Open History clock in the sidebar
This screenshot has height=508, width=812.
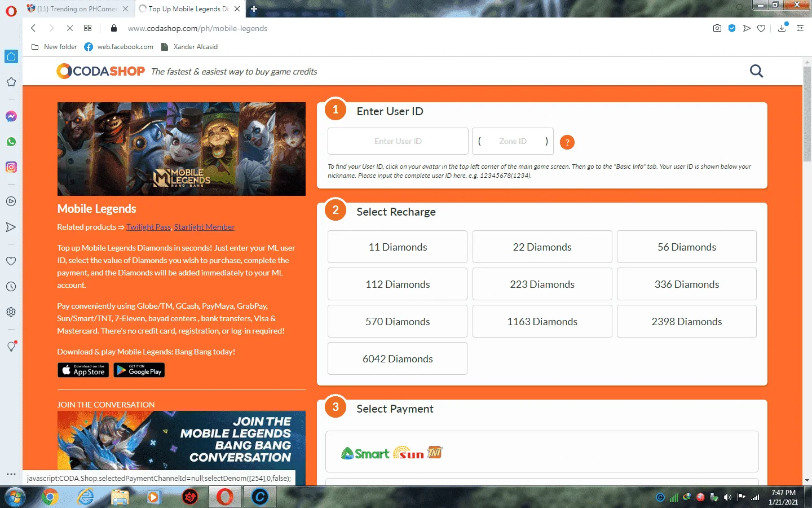pos(11,287)
